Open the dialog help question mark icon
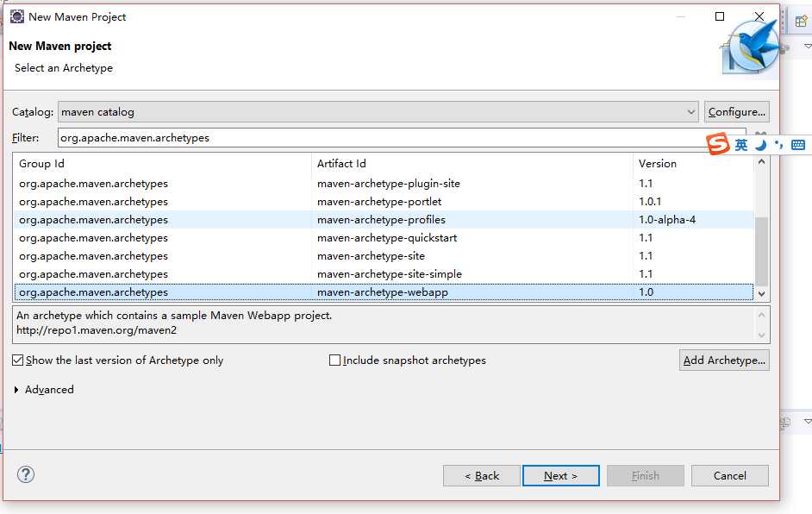Viewport: 812px width, 514px height. point(25,474)
